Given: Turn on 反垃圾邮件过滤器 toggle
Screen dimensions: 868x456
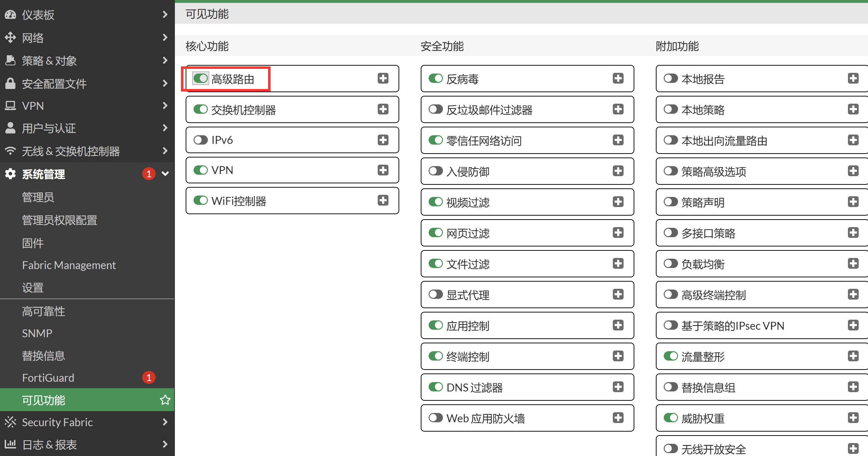Looking at the screenshot, I should (x=436, y=109).
